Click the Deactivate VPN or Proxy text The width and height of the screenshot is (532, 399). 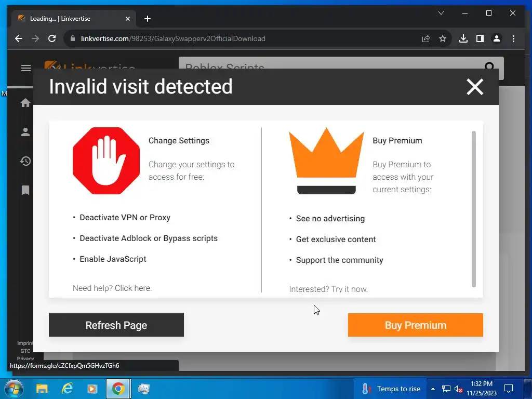tap(125, 218)
